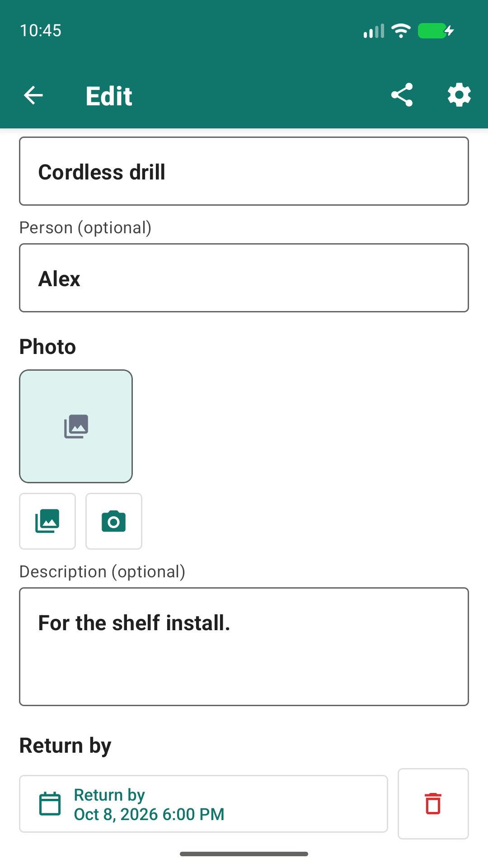Open Return by date picker button

click(203, 804)
